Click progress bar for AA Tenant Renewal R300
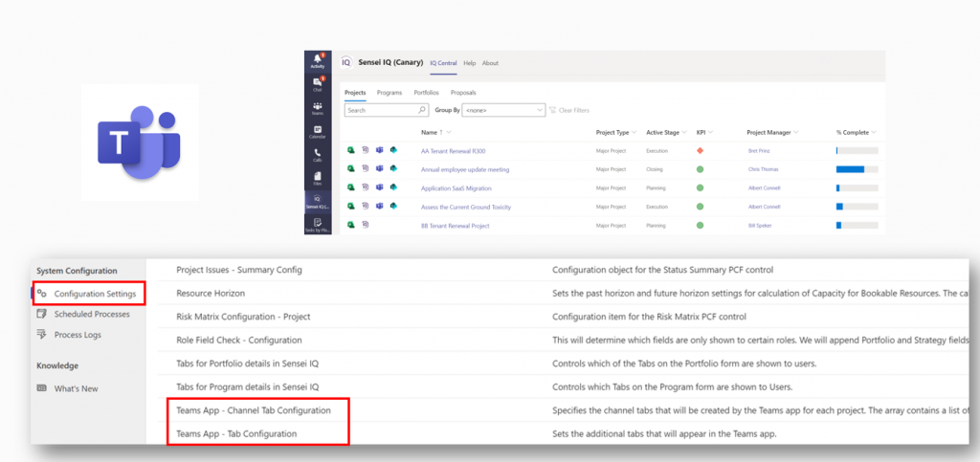 [857, 150]
